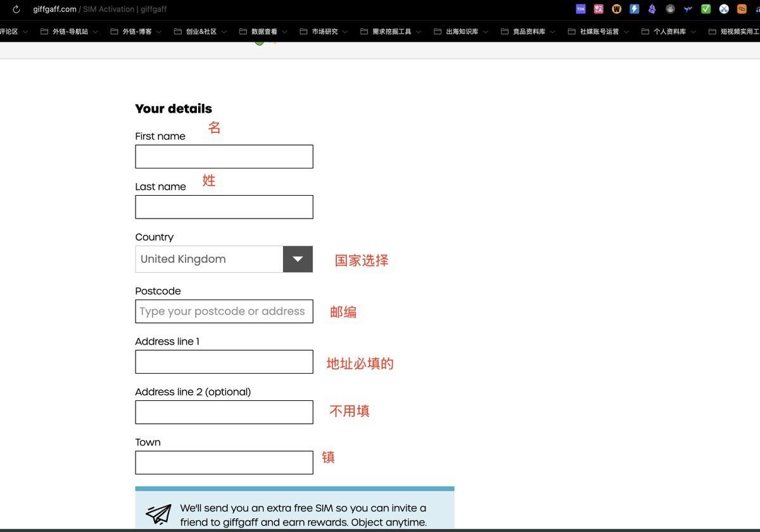Click the "Town" field label

(x=148, y=442)
